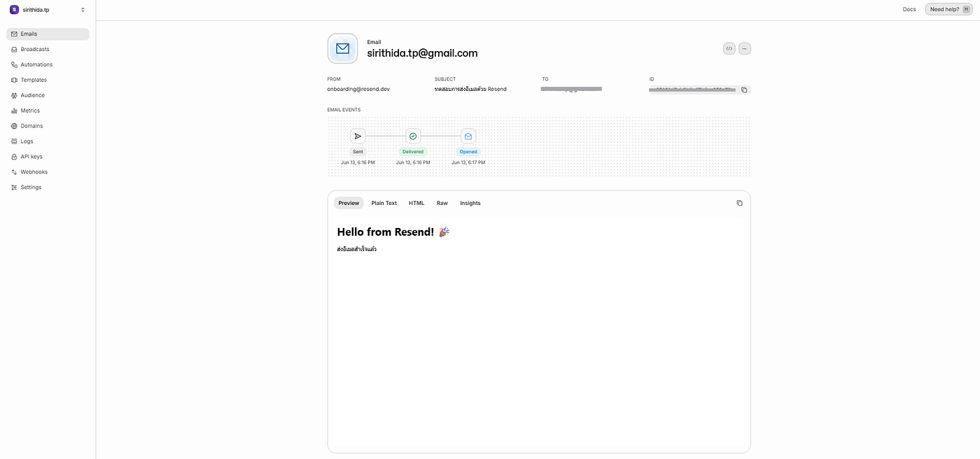980x459 pixels.
Task: Click the subject text ending with Resend
Action: [x=470, y=89]
